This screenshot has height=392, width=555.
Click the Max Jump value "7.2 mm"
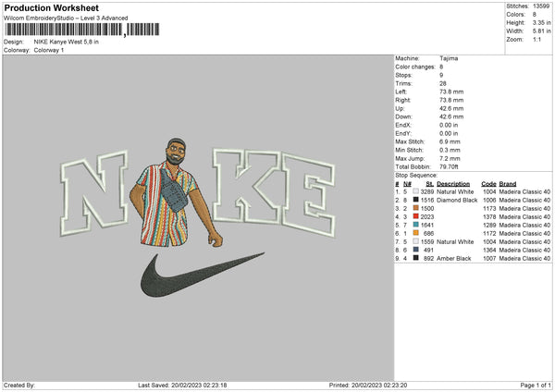(450, 158)
